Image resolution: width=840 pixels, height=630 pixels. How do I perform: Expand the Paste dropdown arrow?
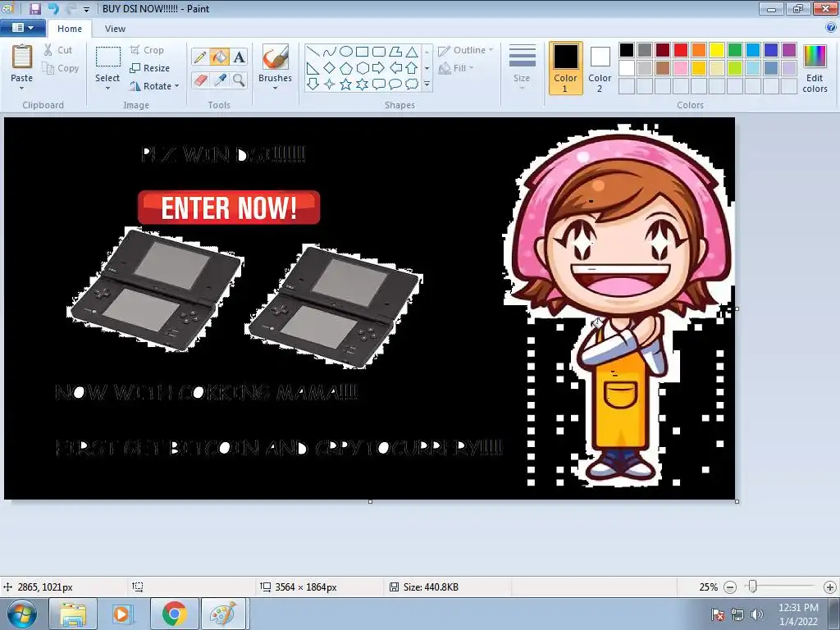pos(22,89)
